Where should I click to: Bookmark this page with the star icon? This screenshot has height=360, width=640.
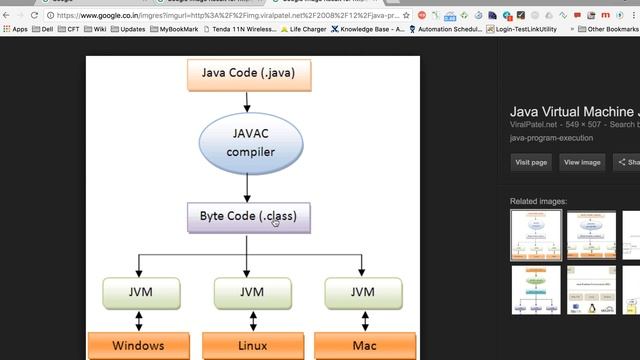[x=406, y=16]
